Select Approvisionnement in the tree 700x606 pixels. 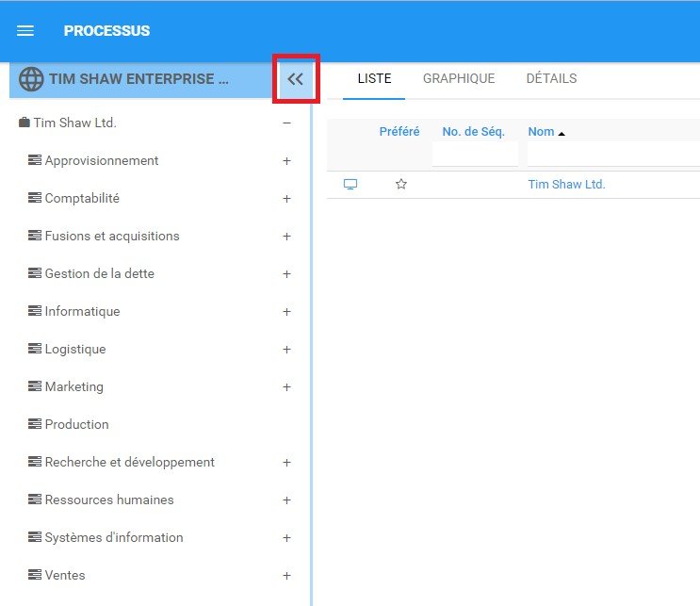click(102, 160)
